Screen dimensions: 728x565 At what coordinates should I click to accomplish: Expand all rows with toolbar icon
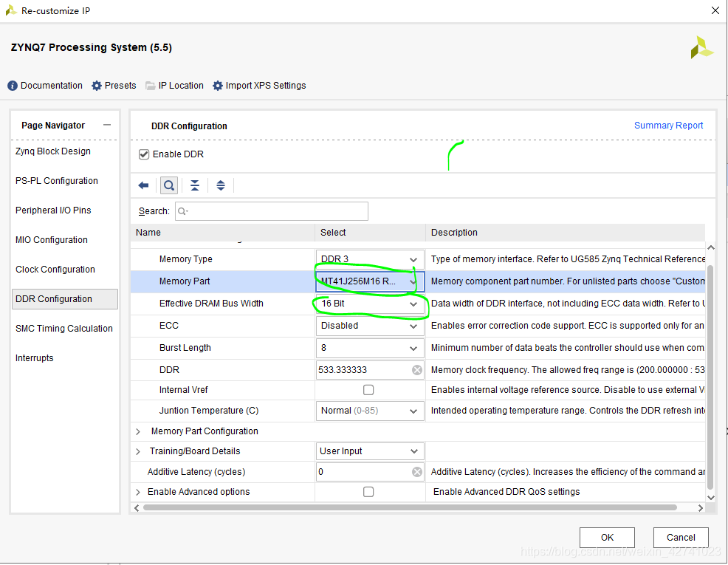(x=221, y=185)
